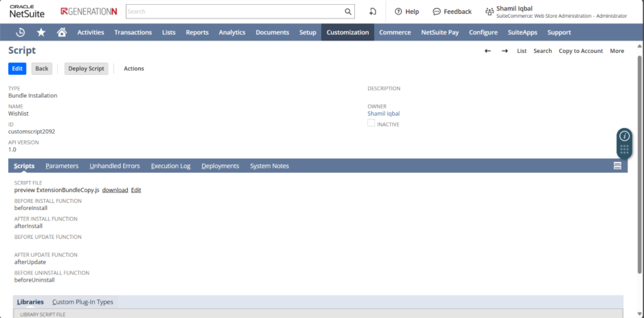The width and height of the screenshot is (644, 318).
Task: Switch to the Deployments tab
Action: [220, 166]
